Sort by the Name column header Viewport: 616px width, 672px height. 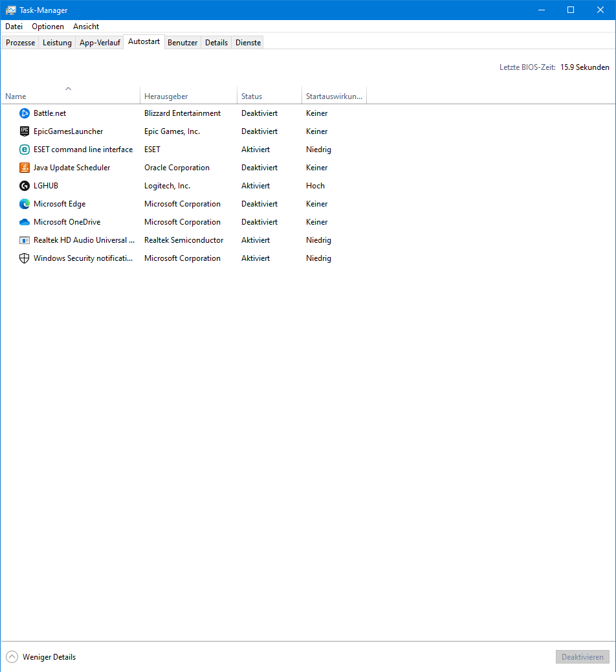tap(71, 96)
